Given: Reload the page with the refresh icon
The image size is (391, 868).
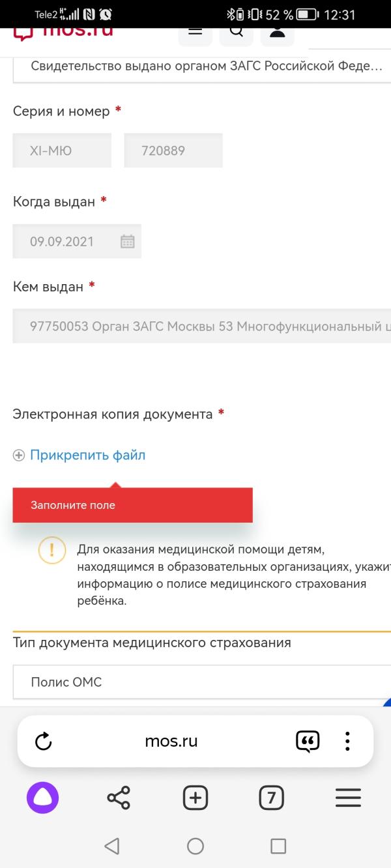Looking at the screenshot, I should (x=43, y=741).
